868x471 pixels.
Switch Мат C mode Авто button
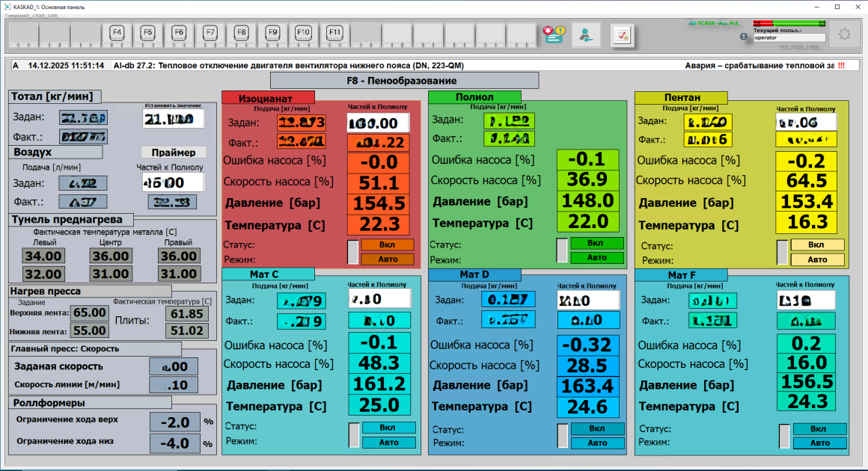pos(388,443)
